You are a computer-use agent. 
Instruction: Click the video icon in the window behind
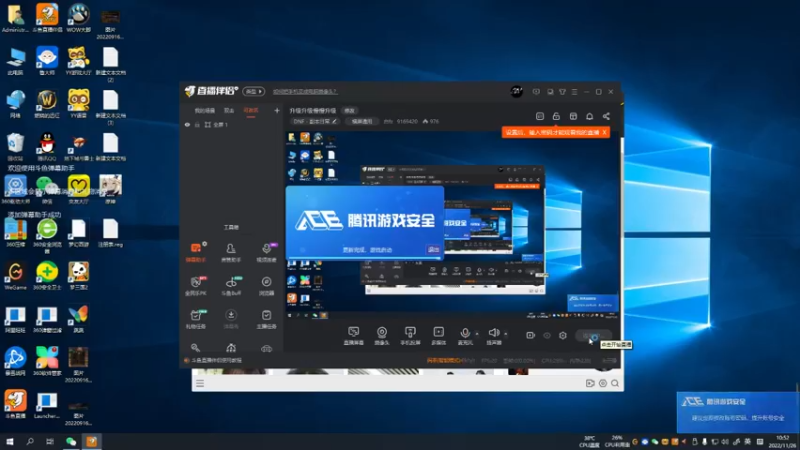590,383
